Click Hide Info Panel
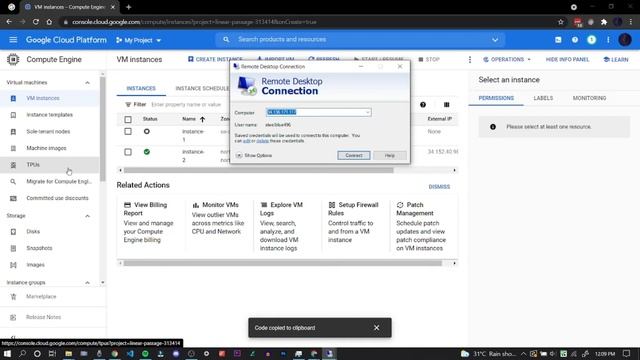The image size is (640, 360). click(567, 60)
